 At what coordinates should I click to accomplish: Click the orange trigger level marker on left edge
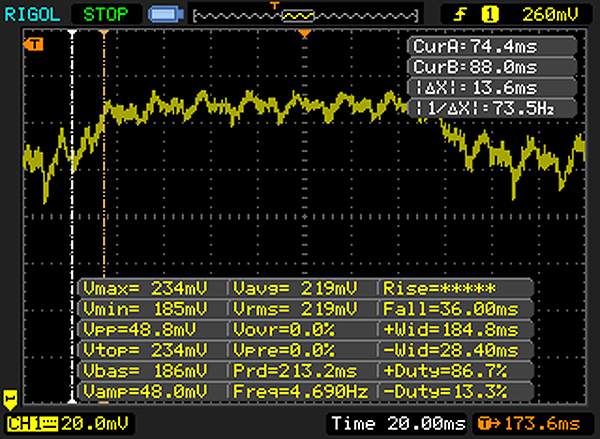coord(36,44)
